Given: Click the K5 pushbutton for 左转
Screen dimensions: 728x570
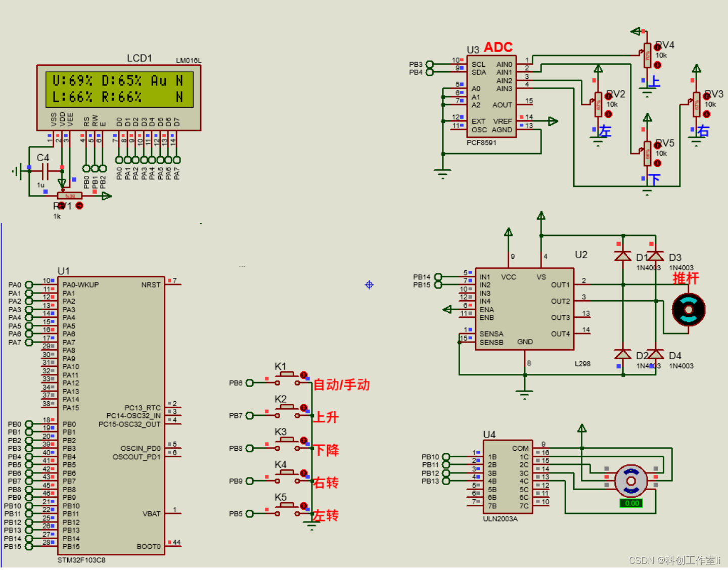Looking at the screenshot, I should pos(287,509).
